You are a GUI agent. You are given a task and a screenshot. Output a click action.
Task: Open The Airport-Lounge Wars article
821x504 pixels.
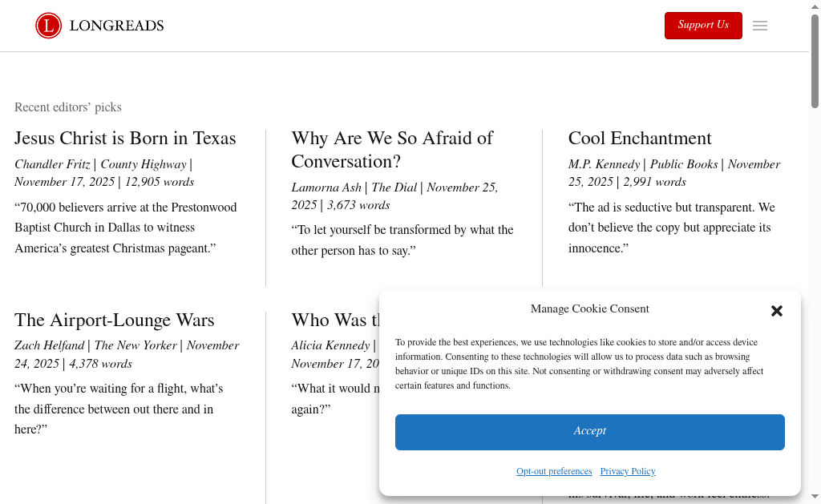tap(114, 321)
